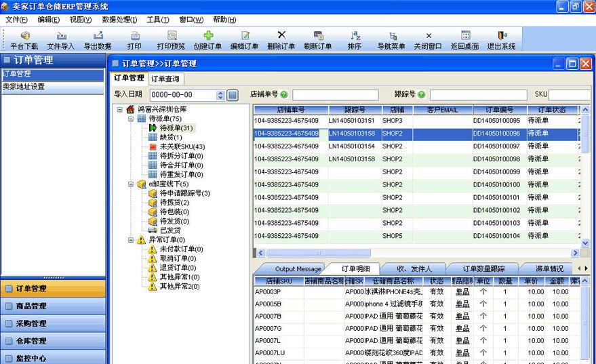
Task: Switch to the 订单数量跟踪 tab
Action: click(x=483, y=268)
